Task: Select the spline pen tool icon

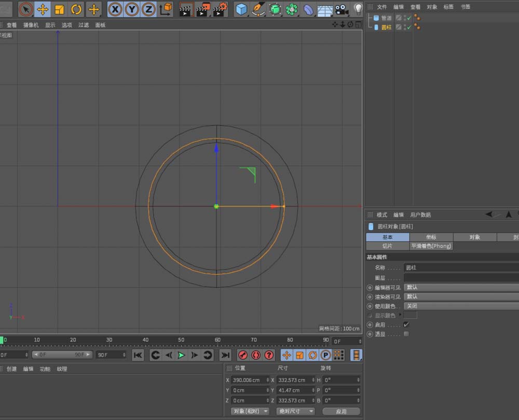Action: click(x=258, y=9)
